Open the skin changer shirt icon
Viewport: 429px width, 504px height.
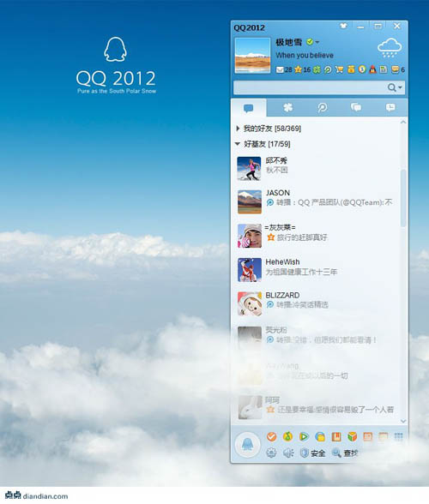pos(343,27)
